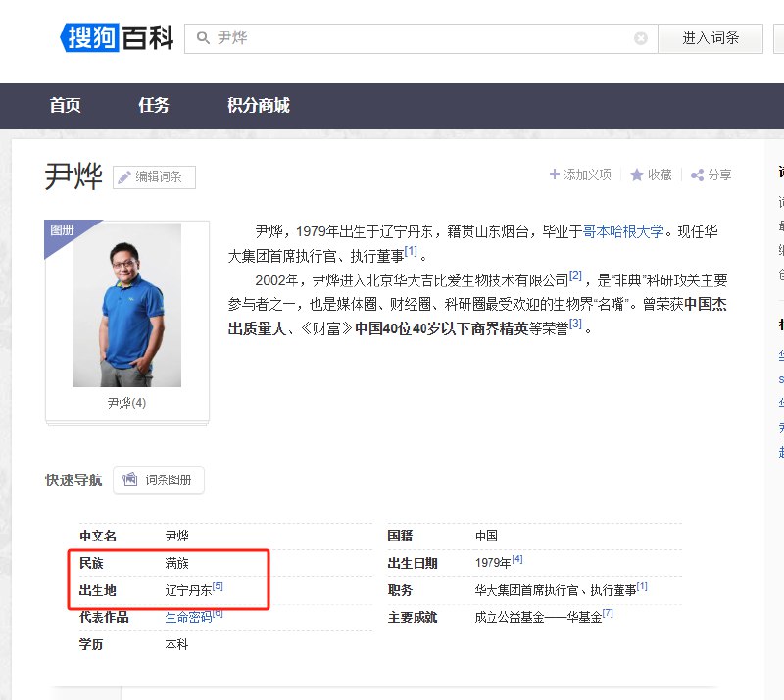
Task: Select the 华大集团首席执行官 value in the 职务 row
Action: (526, 590)
